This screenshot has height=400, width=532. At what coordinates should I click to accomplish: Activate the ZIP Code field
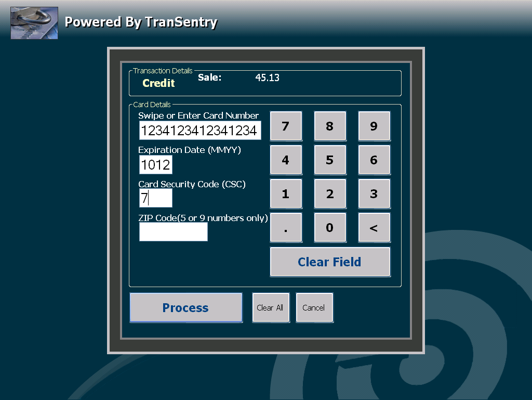174,232
